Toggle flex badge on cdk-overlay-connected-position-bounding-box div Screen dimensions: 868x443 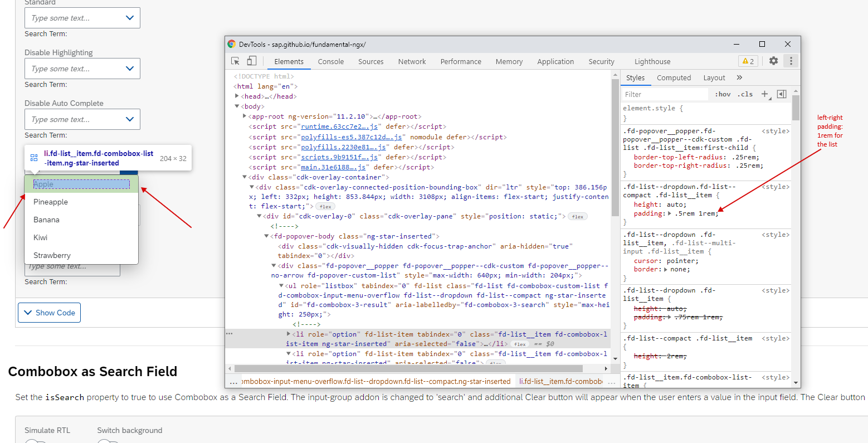[x=325, y=207]
